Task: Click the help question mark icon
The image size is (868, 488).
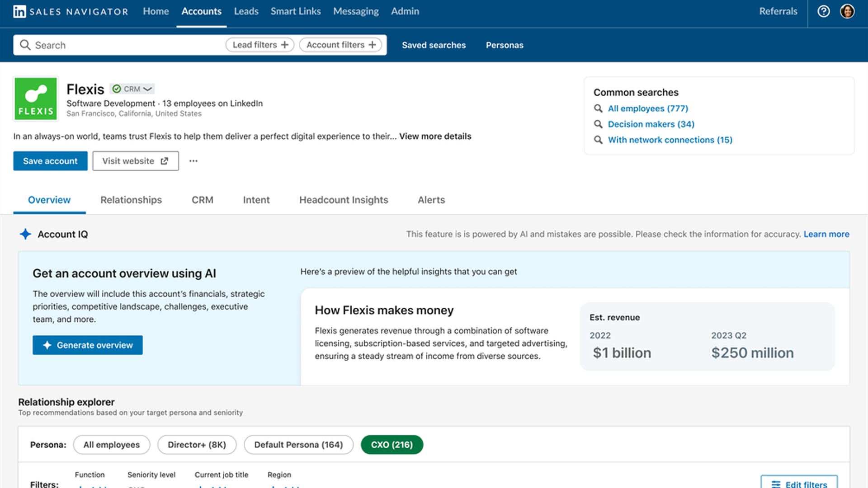Action: pyautogui.click(x=824, y=11)
